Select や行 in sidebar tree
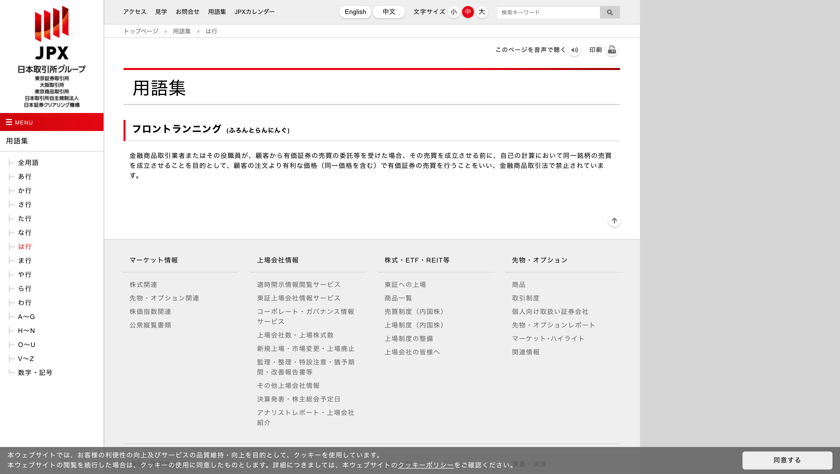Screen dimensions: 840x474 coord(25,274)
